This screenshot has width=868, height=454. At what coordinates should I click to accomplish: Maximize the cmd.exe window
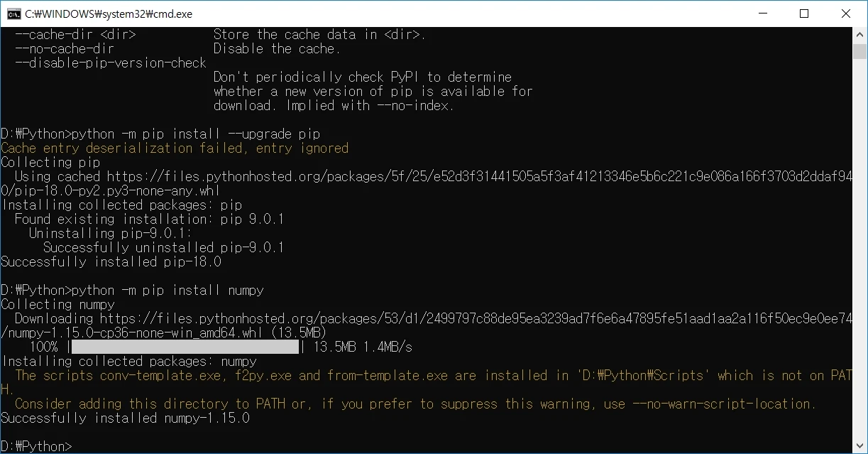(x=804, y=13)
